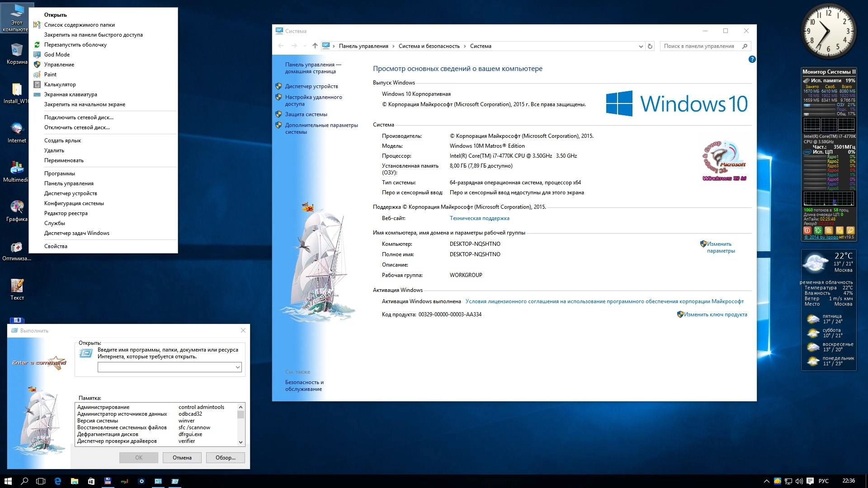
Task: Open Windows Store from taskbar
Action: click(x=91, y=481)
